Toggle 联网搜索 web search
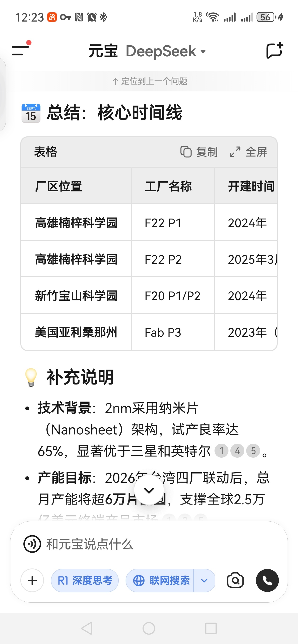 click(160, 580)
